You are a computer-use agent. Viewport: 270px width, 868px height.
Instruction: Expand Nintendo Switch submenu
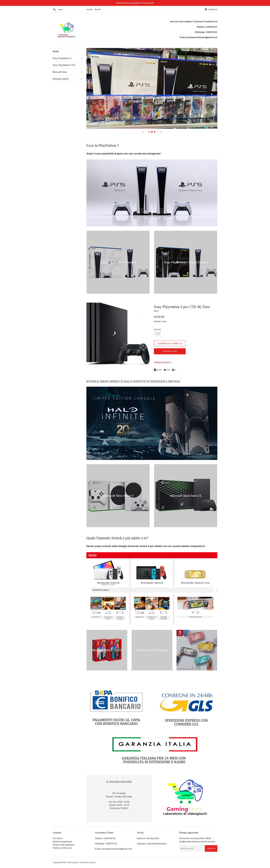[82, 79]
